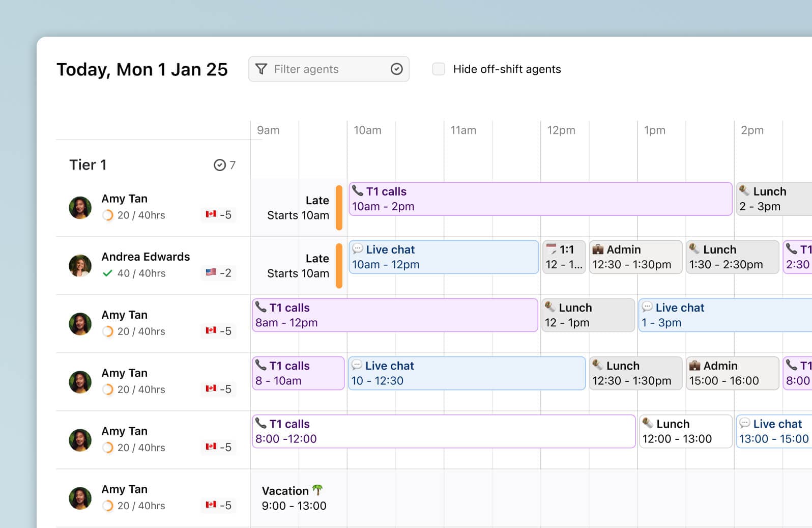Select Andrea's Admin 12:30 - 1:30pm block
This screenshot has height=528, width=812.
click(x=635, y=257)
